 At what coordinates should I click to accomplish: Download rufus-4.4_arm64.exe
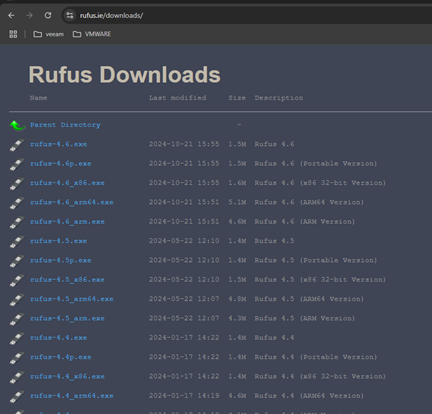click(x=72, y=395)
